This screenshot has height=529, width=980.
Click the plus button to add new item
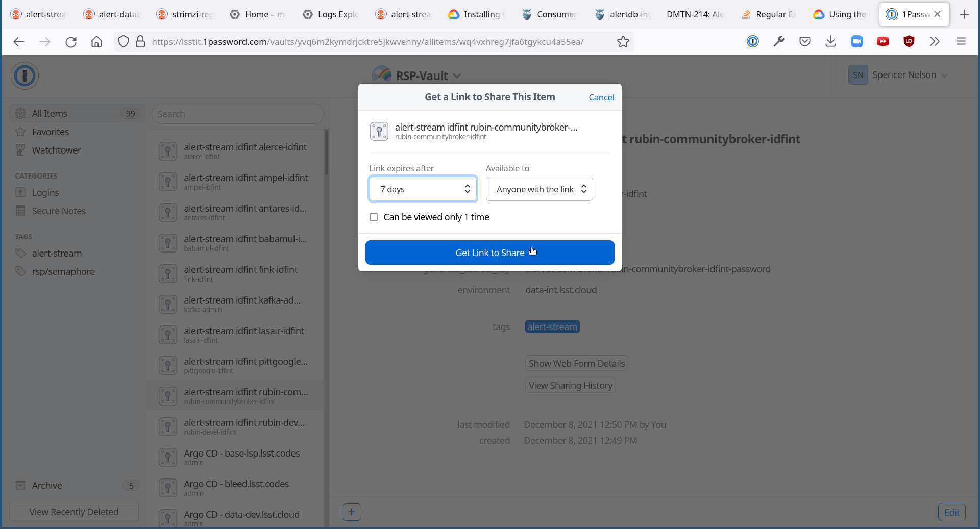pyautogui.click(x=351, y=512)
